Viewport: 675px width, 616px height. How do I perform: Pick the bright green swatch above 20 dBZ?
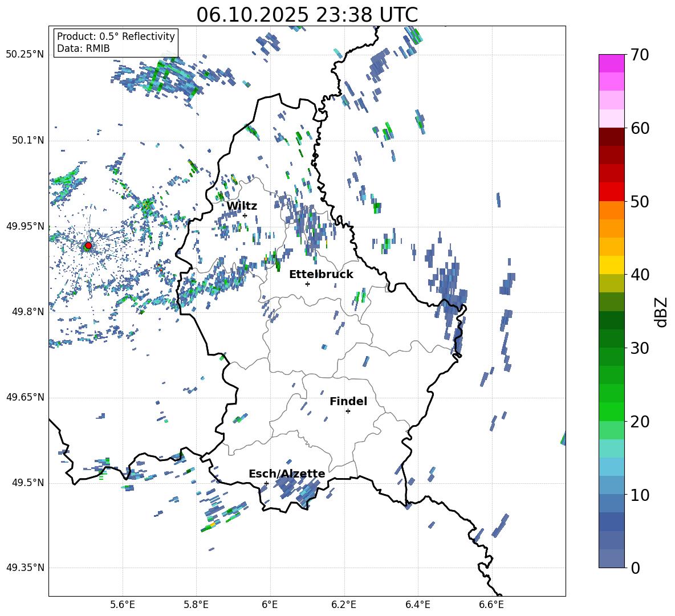pos(611,411)
